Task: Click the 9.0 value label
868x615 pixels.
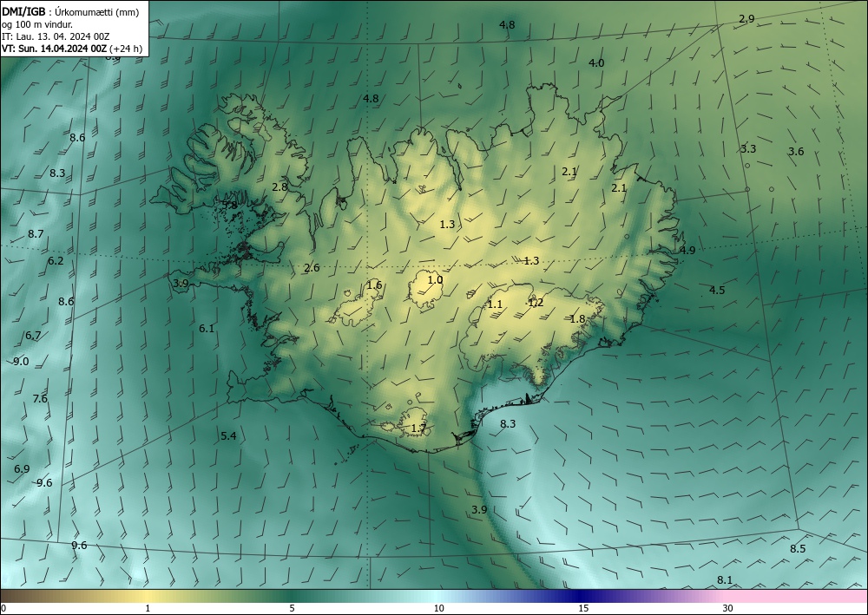Action: pyautogui.click(x=21, y=362)
